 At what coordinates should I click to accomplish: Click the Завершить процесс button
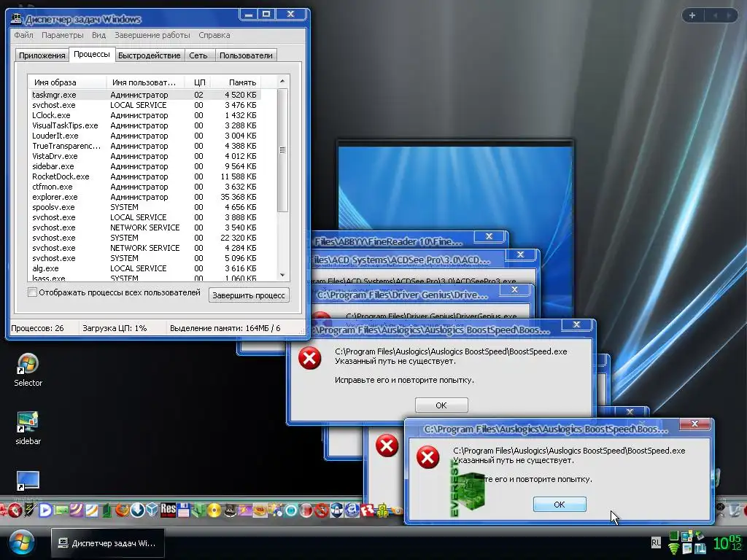click(249, 295)
